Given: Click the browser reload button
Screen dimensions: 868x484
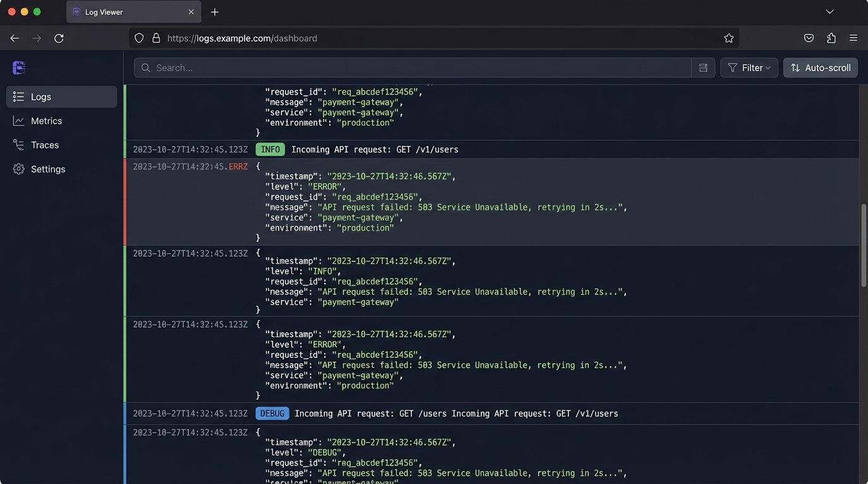Looking at the screenshot, I should [59, 38].
